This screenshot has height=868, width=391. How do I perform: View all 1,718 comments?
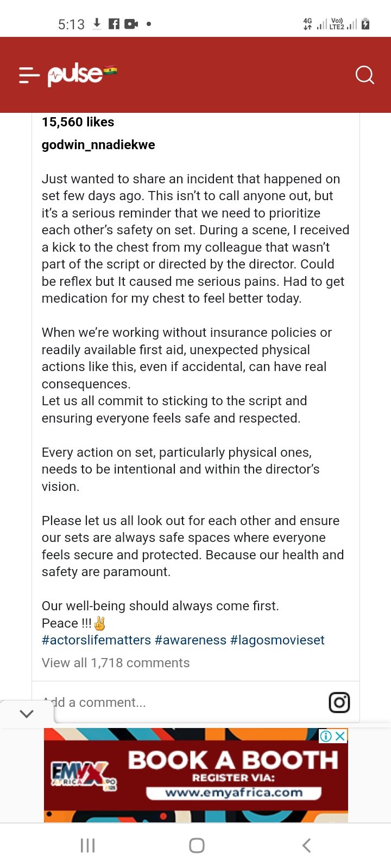tap(116, 663)
